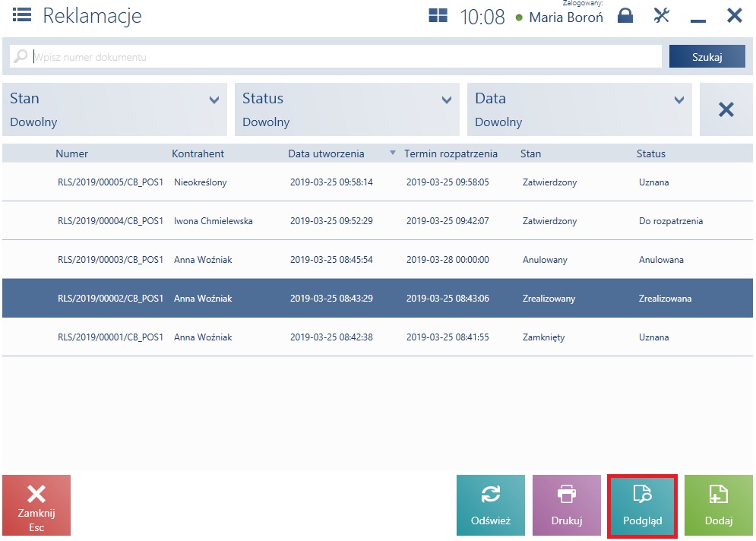Click the Do rozpatrzenia status cell

click(x=671, y=221)
